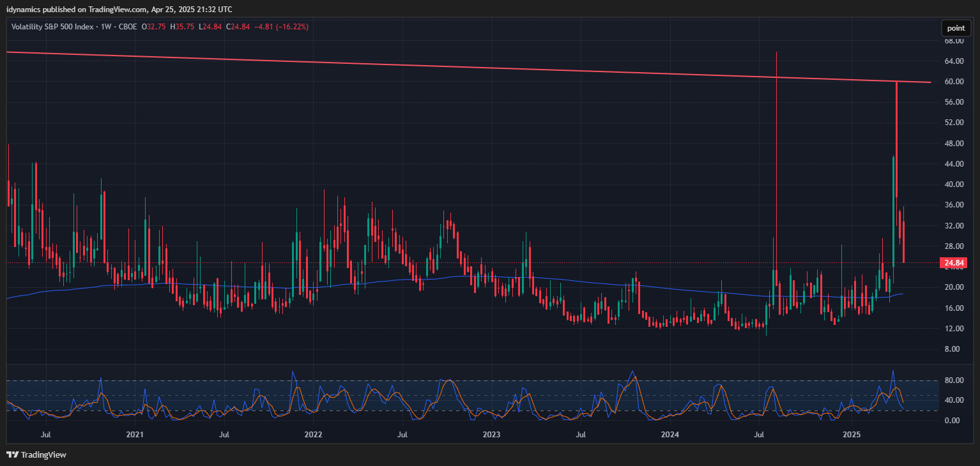
Task: Click the 2025 label on time axis
Action: point(852,435)
